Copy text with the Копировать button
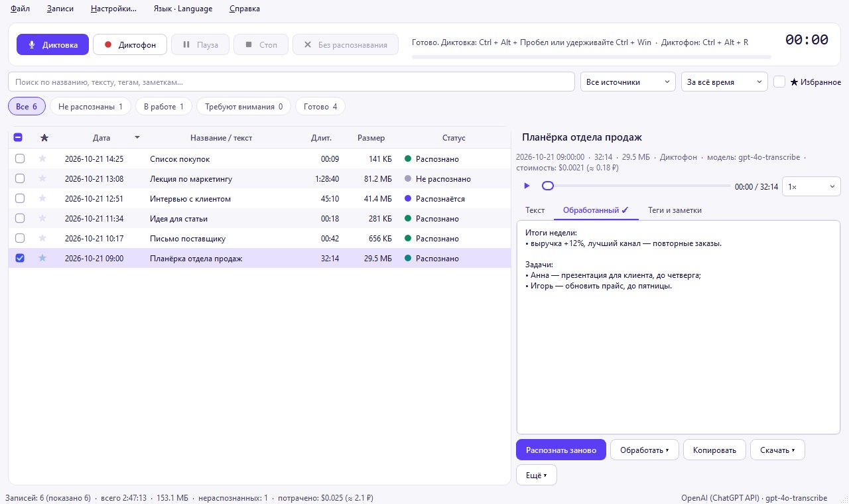Image resolution: width=849 pixels, height=504 pixels. click(714, 450)
